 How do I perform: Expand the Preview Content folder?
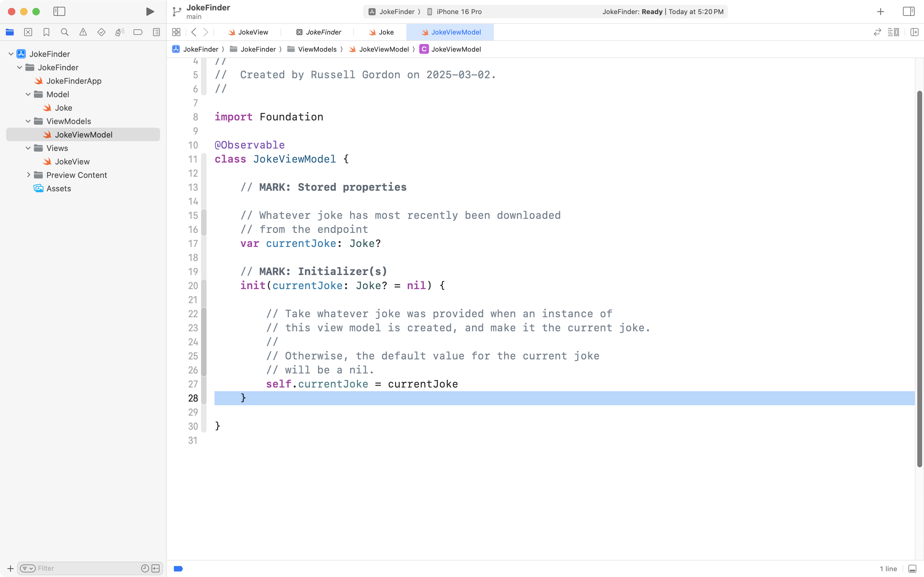(28, 175)
